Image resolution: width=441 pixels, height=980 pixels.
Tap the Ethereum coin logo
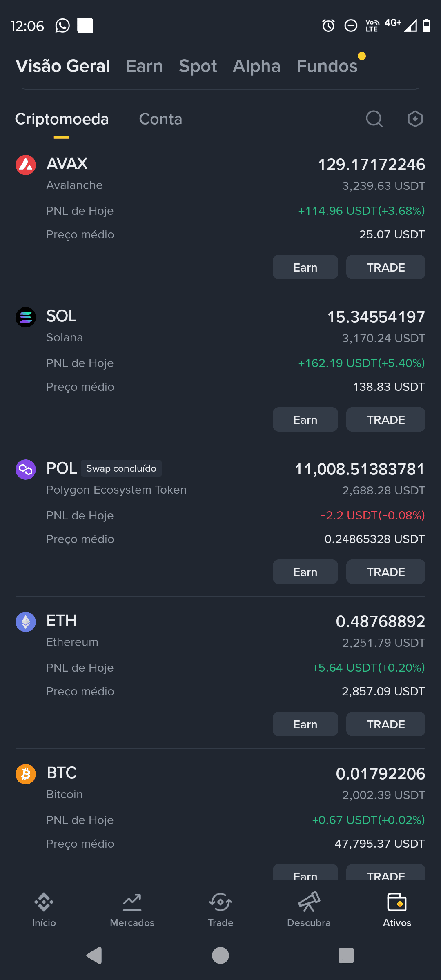pyautogui.click(x=26, y=622)
